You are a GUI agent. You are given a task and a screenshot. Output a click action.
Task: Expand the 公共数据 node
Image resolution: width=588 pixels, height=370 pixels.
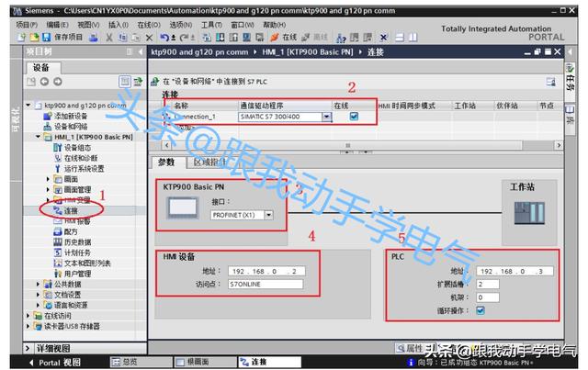point(38,284)
